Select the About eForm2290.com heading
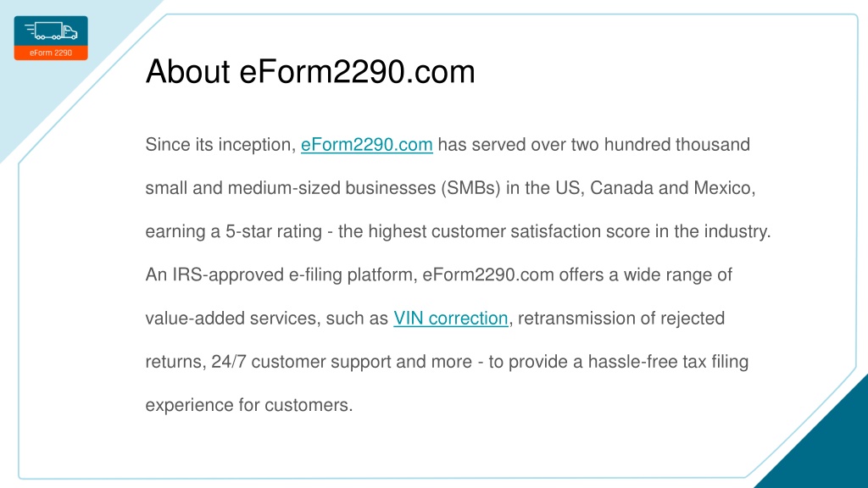 pos(310,71)
